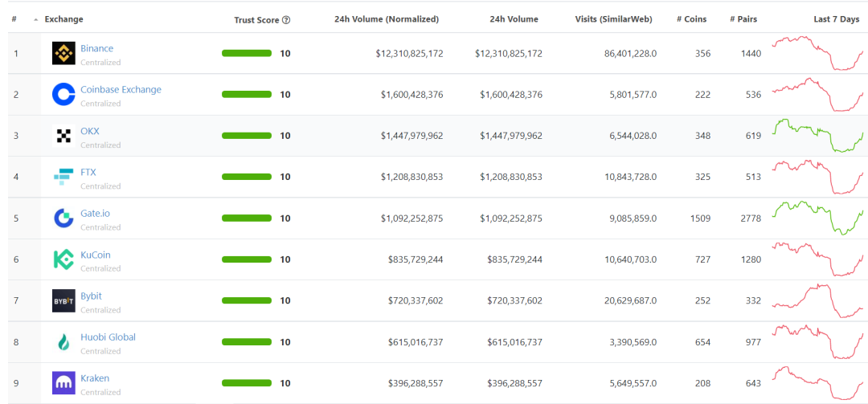
Task: Click the Trust Score help question icon
Action: click(286, 20)
